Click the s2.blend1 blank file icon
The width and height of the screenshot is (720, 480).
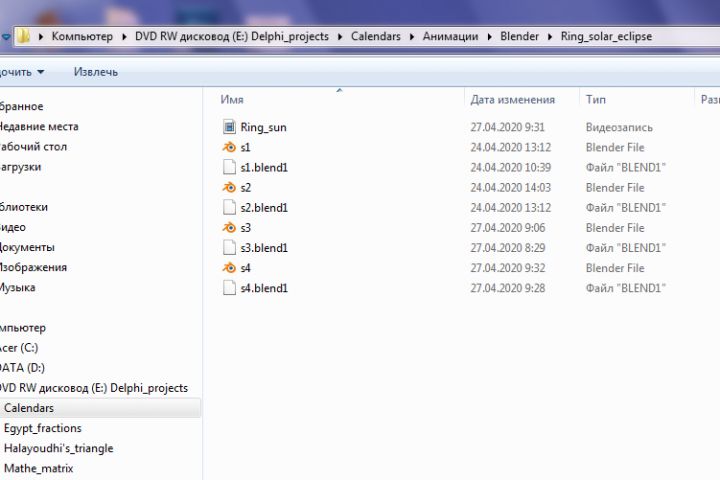(x=229, y=208)
